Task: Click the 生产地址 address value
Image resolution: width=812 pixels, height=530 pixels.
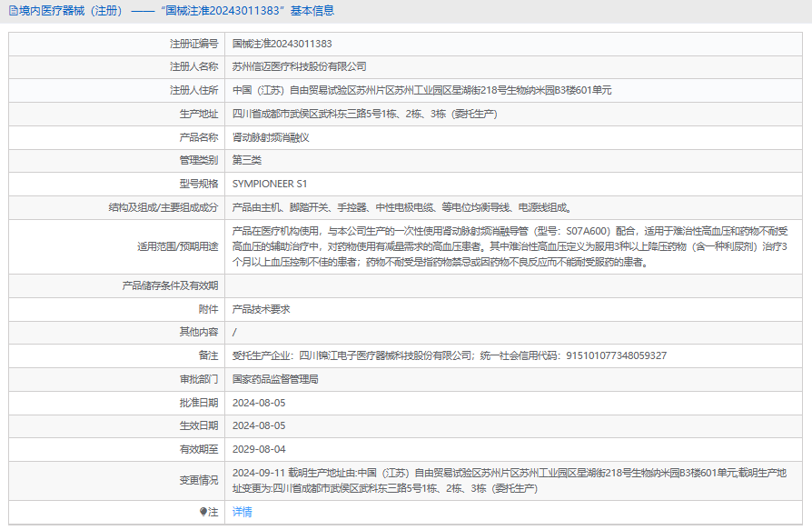Action: [x=364, y=114]
